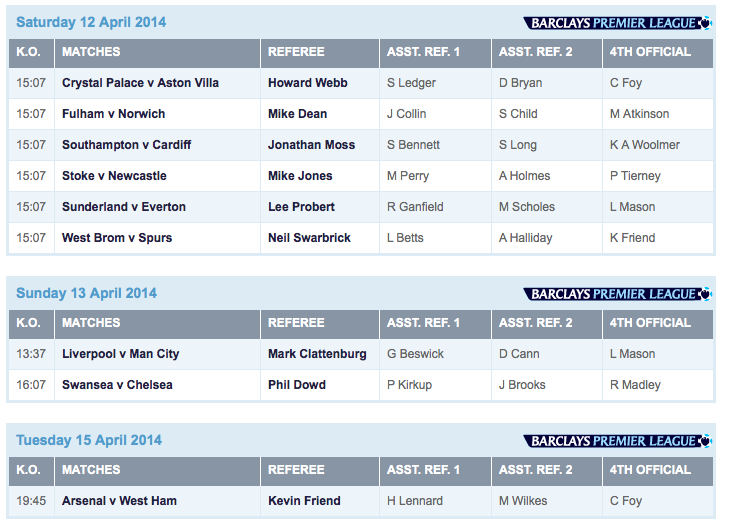Screen dimensions: 729x532
Task: Select the Swansea v Chelsea fixture
Action: tap(117, 385)
